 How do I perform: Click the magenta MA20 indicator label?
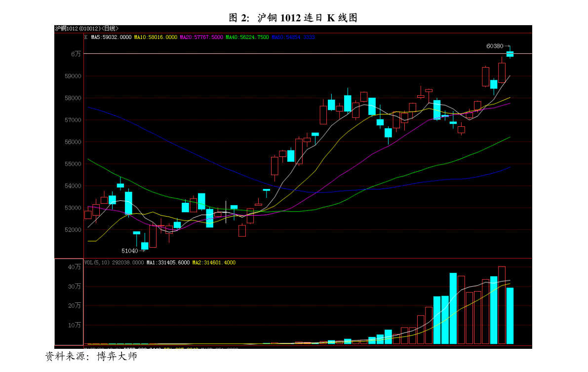tap(201, 37)
